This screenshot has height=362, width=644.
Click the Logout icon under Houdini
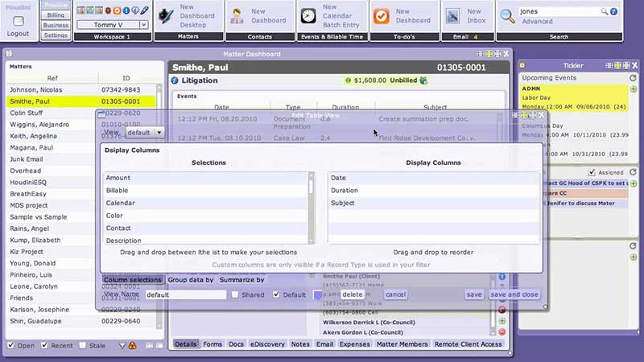pos(19,21)
